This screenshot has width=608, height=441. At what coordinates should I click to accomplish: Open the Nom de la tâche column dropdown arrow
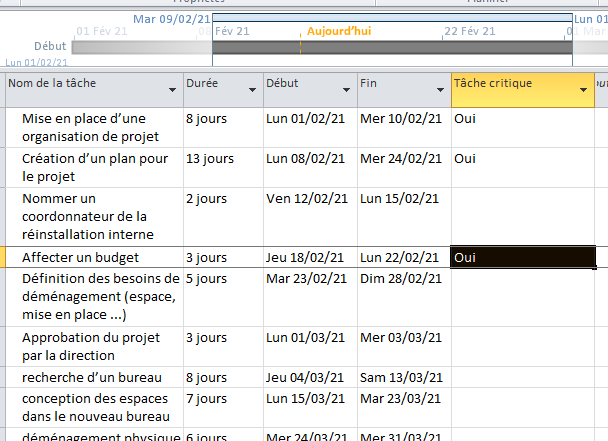174,90
